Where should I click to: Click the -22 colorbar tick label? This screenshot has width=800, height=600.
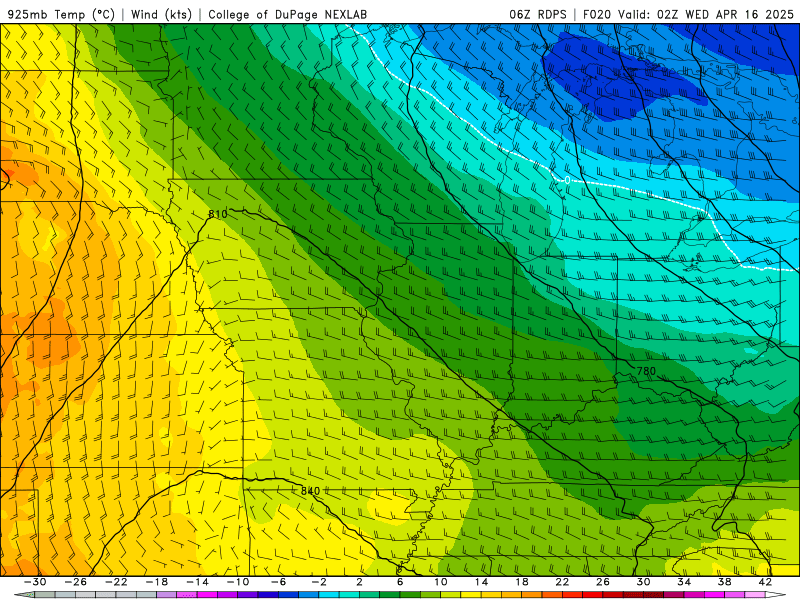(116, 582)
